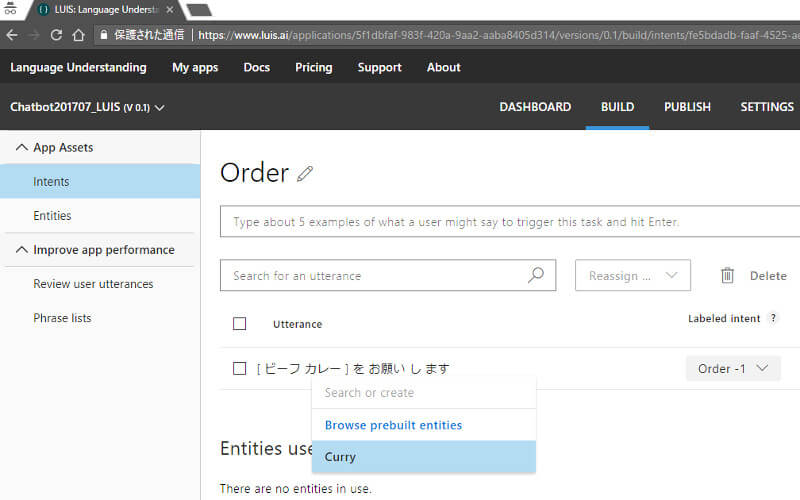Reload the page with the refresh icon
This screenshot has height=500, width=800.
pyautogui.click(x=56, y=35)
